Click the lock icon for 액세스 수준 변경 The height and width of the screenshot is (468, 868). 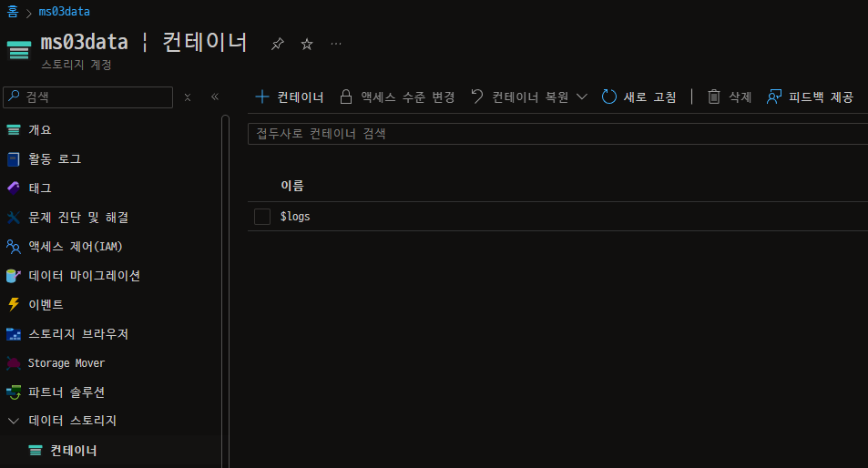point(346,97)
